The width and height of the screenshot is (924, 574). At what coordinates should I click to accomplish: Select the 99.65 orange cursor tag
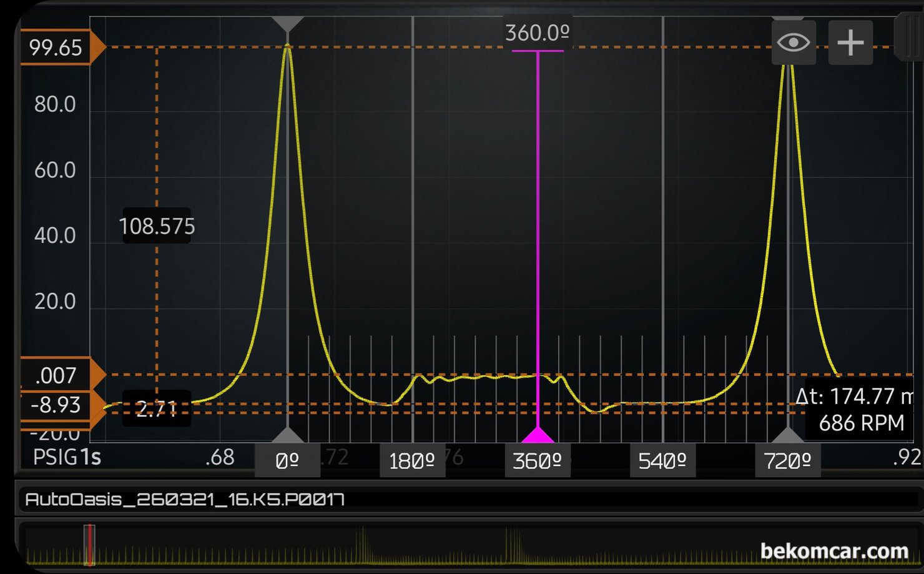point(57,47)
